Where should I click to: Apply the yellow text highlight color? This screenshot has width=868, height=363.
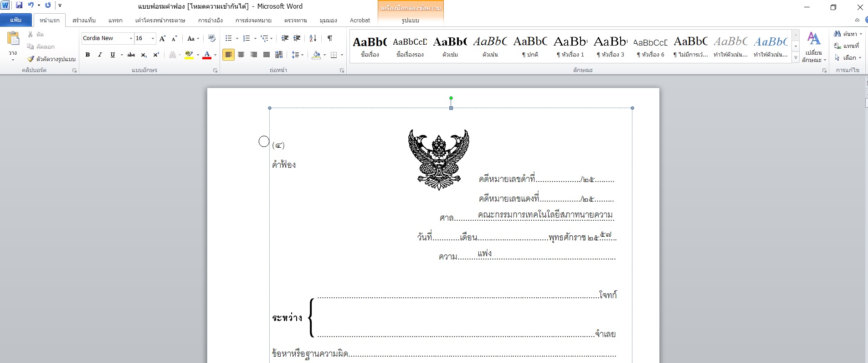click(x=189, y=55)
